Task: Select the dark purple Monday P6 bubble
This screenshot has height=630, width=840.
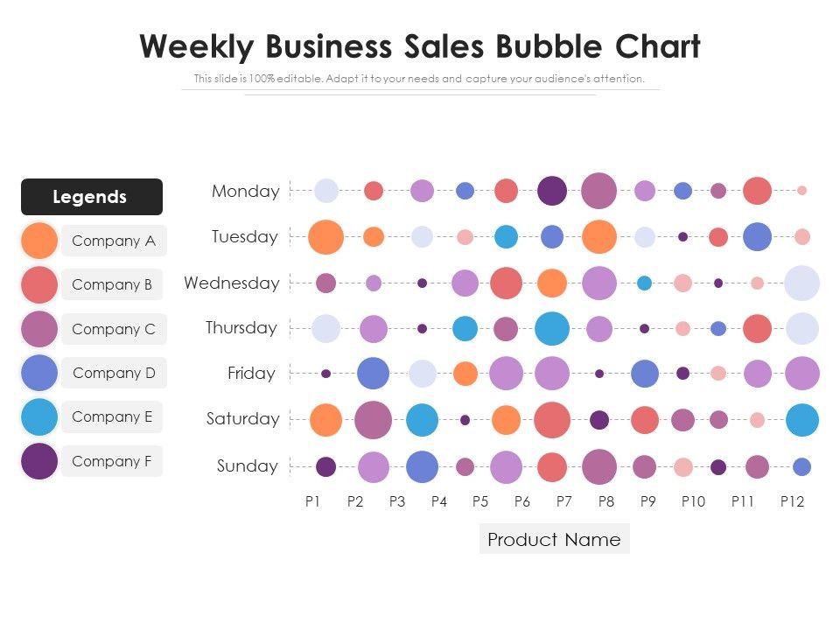Action: [552, 191]
